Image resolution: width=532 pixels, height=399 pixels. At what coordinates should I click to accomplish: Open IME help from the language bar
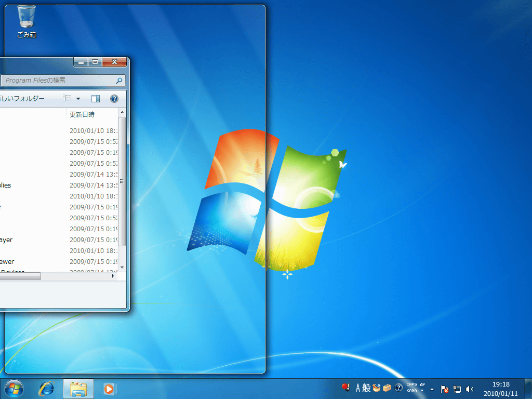(x=398, y=388)
